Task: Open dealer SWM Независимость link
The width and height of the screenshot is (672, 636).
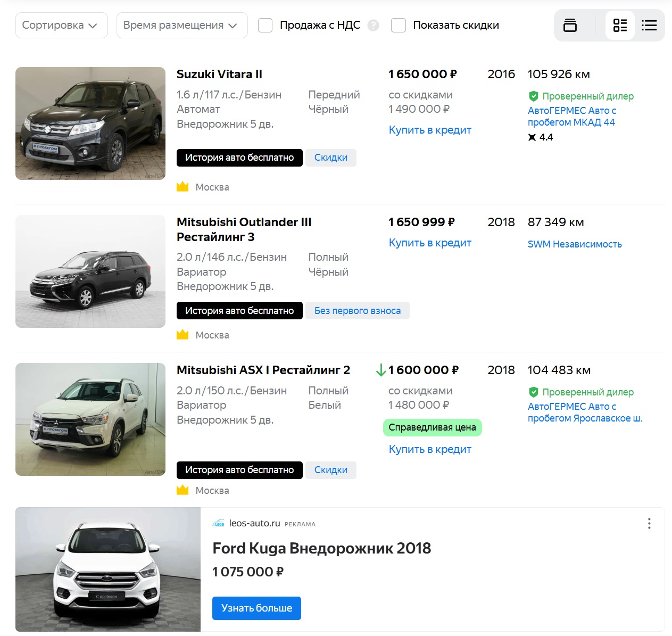Action: 575,244
